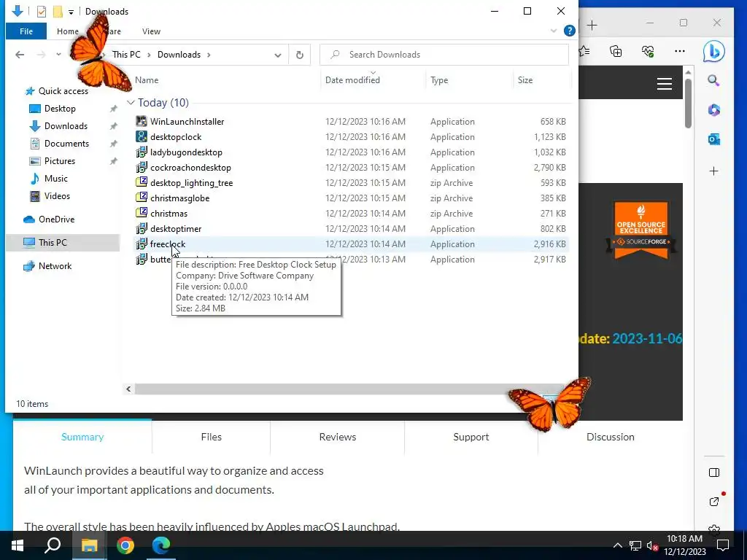Open the Windows Start menu
Image resolution: width=747 pixels, height=560 pixels.
(x=18, y=545)
